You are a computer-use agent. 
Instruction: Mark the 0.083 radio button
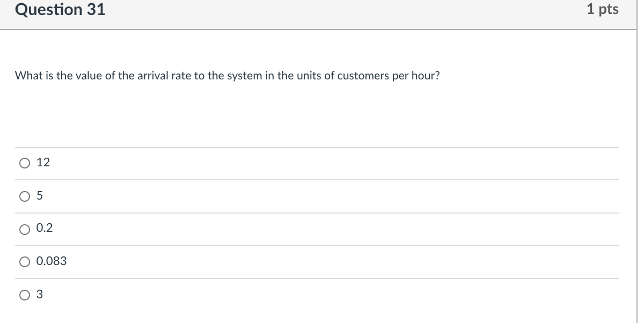coord(25,262)
